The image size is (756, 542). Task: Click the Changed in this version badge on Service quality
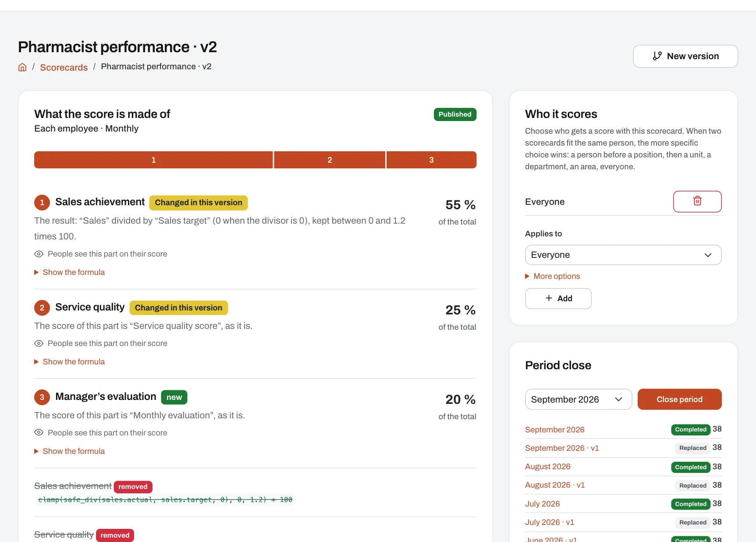coord(178,308)
